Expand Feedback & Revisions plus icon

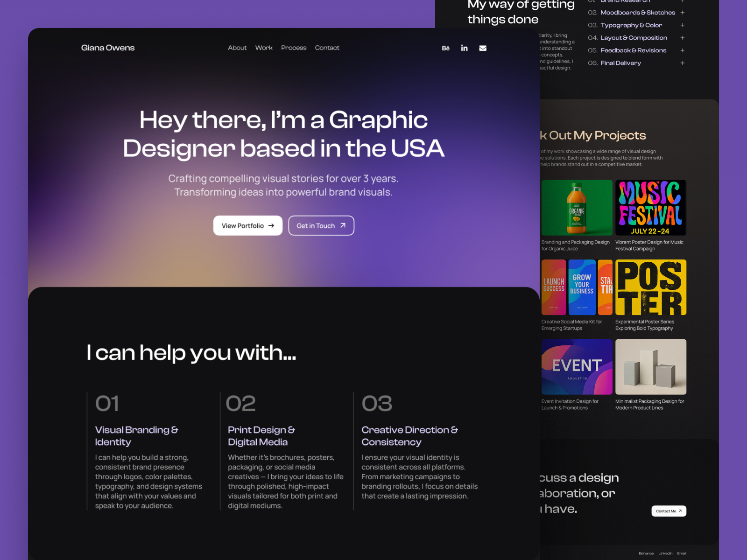(x=682, y=50)
